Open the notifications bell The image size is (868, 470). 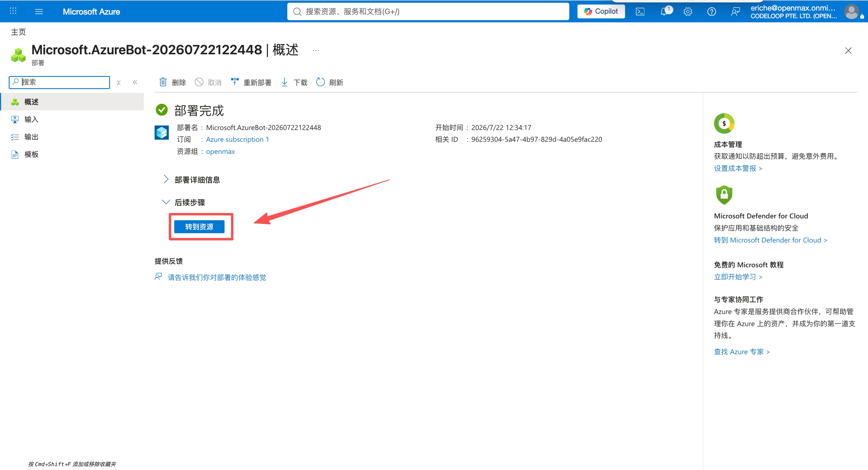(664, 11)
